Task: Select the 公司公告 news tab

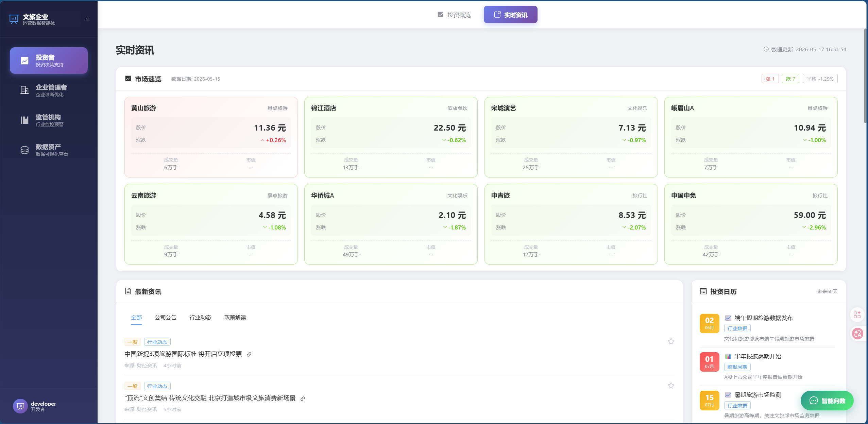Action: point(166,317)
